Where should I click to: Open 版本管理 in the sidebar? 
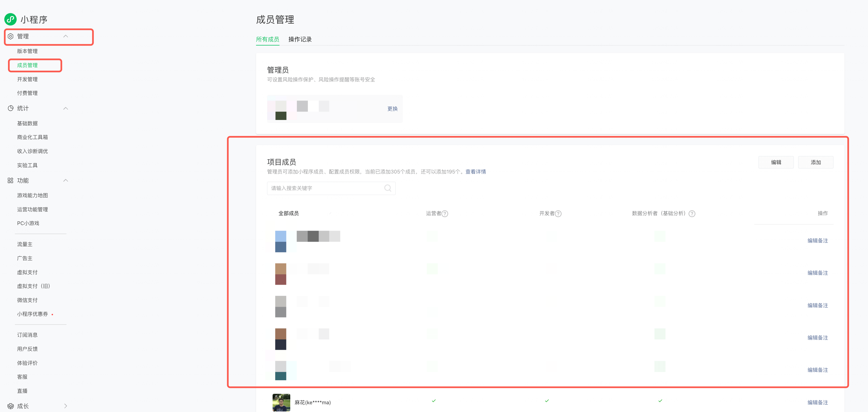pos(27,51)
